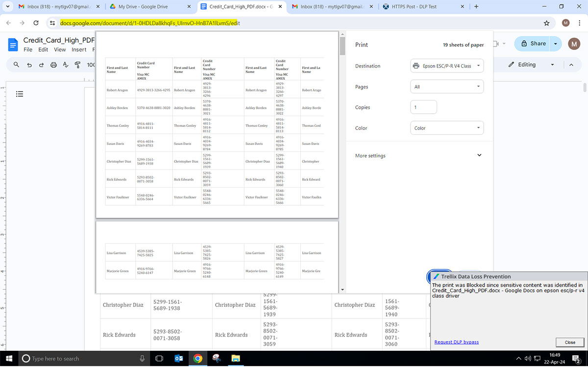The image size is (588, 367).
Task: Click the Request DLP bypass link
Action: [x=456, y=342]
